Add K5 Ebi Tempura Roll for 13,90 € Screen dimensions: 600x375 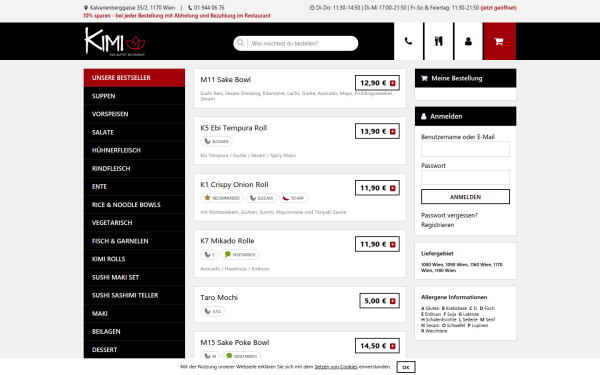point(377,131)
